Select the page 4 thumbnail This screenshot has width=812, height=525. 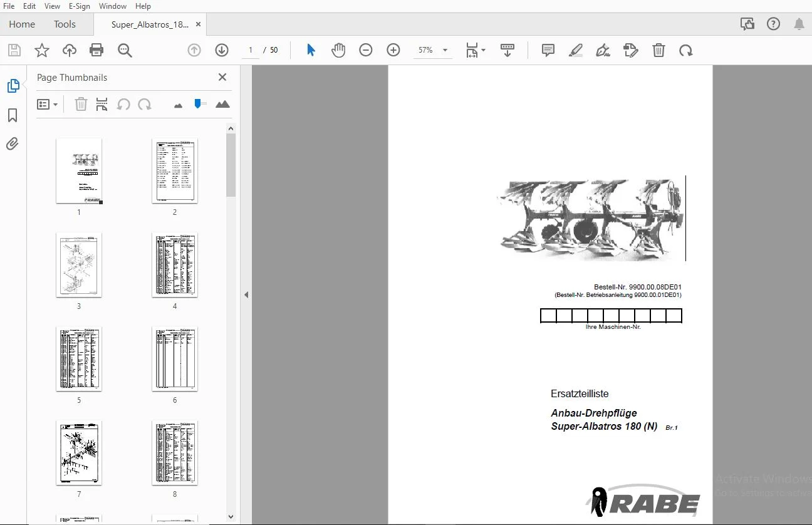coord(175,265)
